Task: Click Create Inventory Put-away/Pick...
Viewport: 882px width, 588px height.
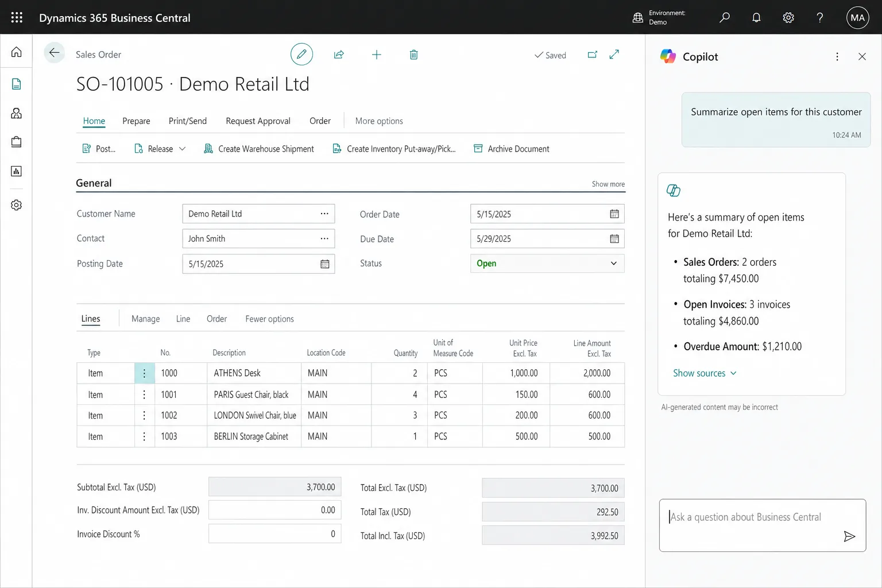Action: [x=394, y=149]
